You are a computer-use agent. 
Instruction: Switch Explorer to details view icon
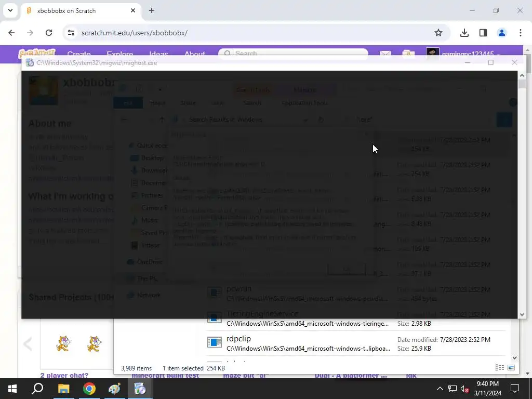499,367
